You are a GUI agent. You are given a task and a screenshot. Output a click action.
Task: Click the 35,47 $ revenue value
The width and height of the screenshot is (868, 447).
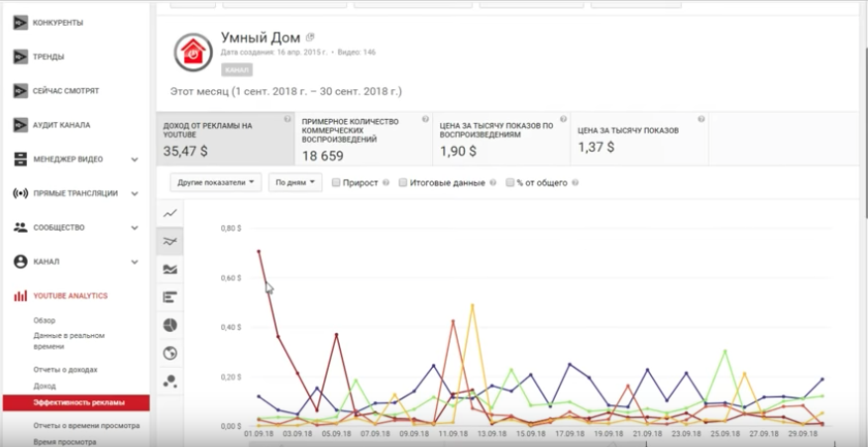tap(185, 151)
